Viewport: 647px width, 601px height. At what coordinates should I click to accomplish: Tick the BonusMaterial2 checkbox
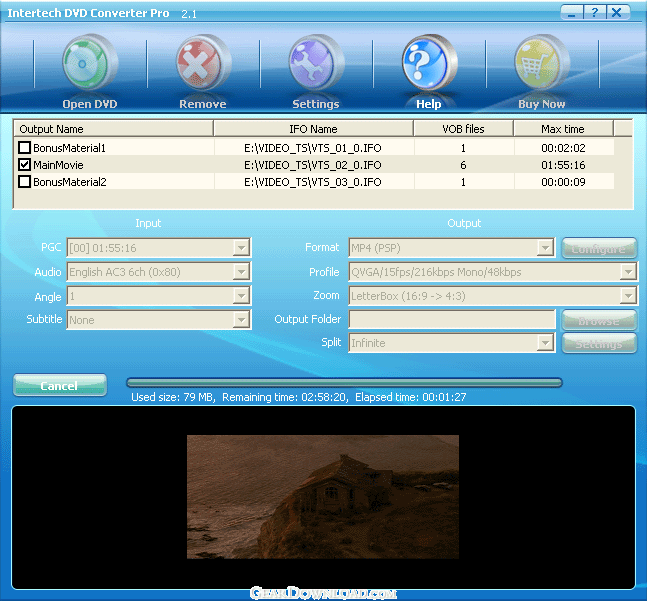(25, 182)
